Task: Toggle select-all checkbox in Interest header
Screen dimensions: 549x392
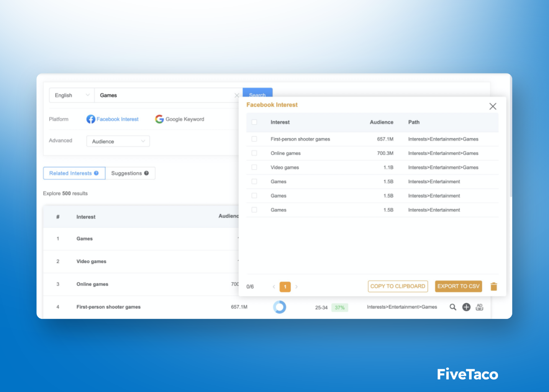Action: 254,122
